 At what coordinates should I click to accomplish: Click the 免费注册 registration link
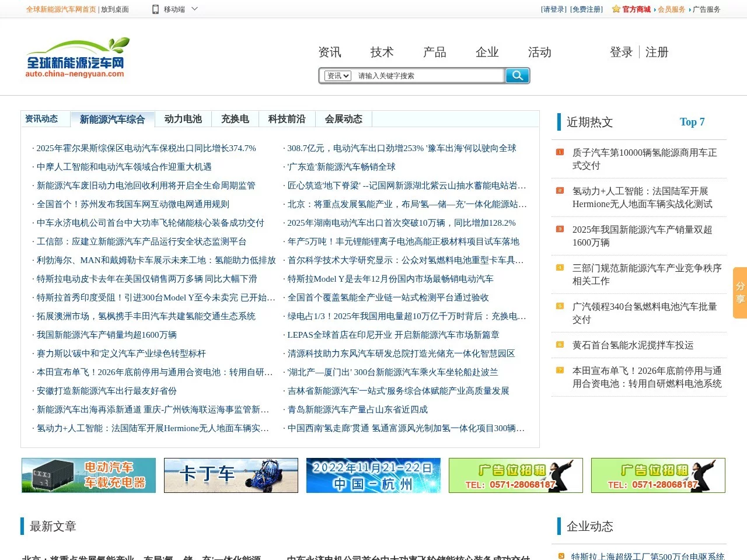pos(585,9)
